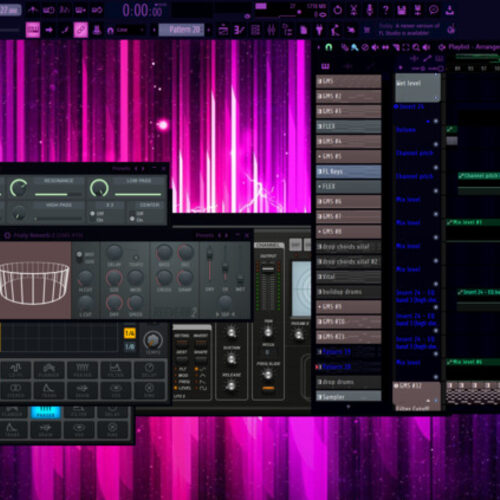Click the scissors audio editor icon
This screenshot has height=500, width=500.
click(x=353, y=10)
